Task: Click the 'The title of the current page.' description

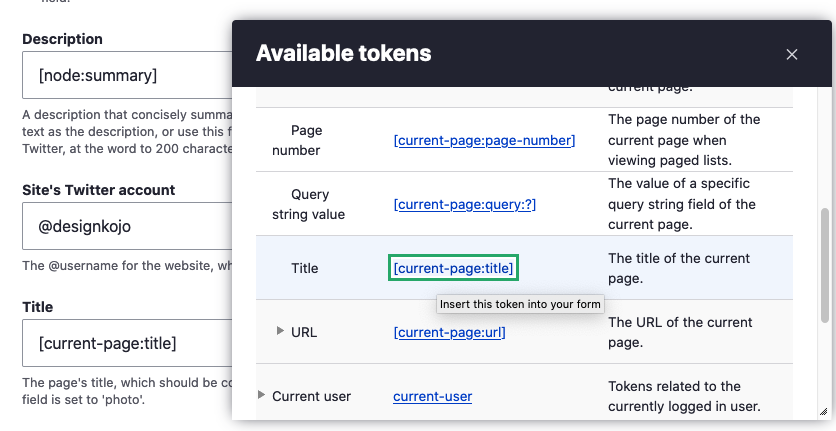Action: [679, 268]
